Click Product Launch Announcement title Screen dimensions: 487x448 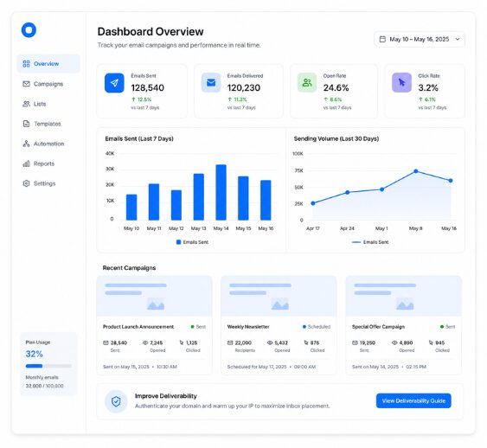(x=138, y=327)
